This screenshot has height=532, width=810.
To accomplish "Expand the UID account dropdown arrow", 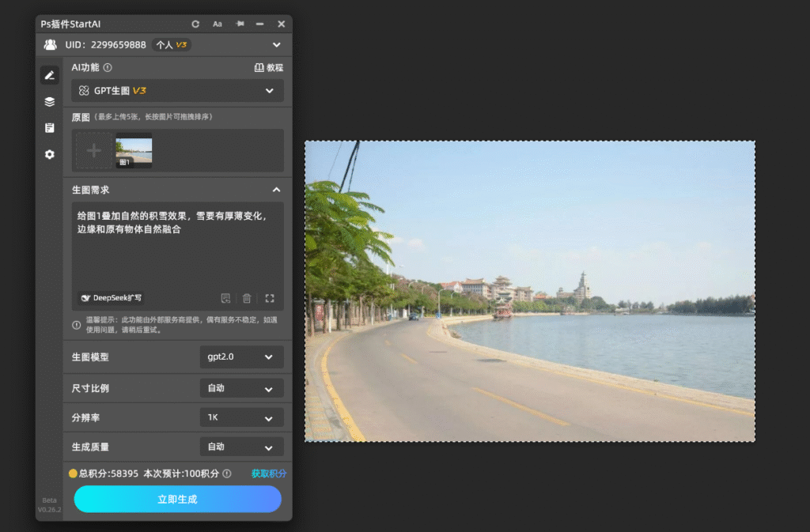I will tap(277, 45).
